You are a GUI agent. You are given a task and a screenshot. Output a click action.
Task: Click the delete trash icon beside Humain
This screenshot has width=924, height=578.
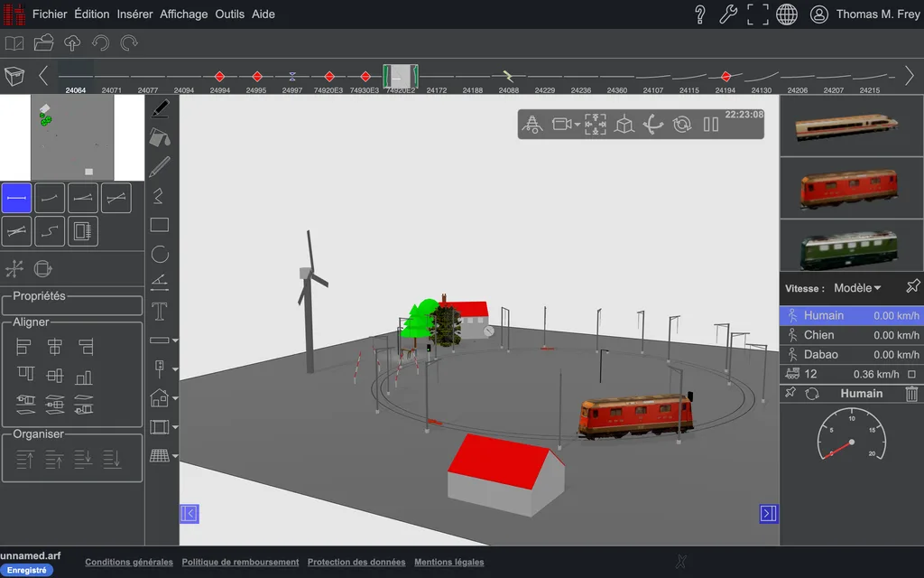tap(911, 394)
